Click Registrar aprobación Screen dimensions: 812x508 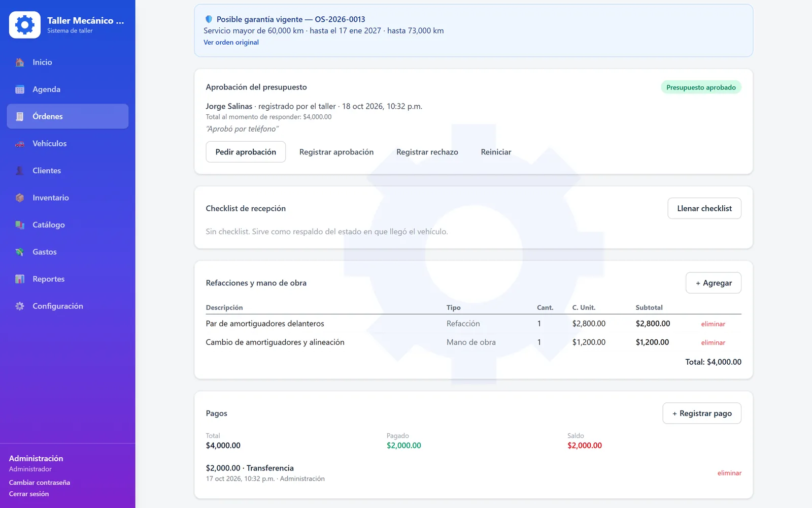(336, 152)
